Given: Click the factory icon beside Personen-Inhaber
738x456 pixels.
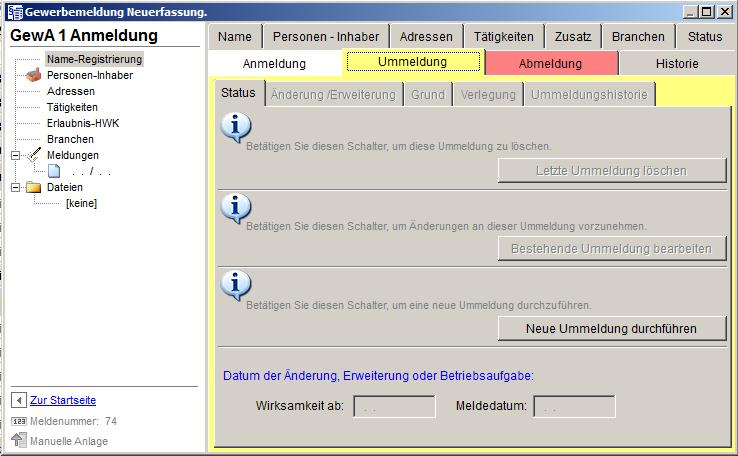Looking at the screenshot, I should tap(33, 75).
